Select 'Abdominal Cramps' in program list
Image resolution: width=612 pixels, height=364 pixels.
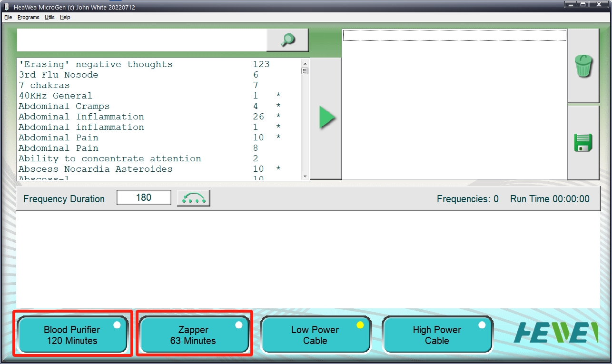click(x=64, y=106)
